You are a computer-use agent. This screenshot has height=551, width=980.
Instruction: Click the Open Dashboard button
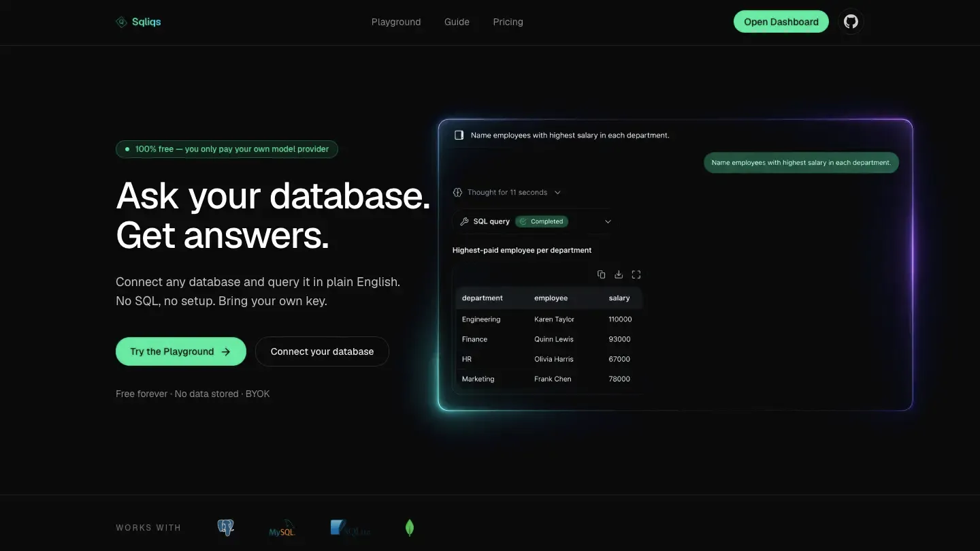pos(781,22)
